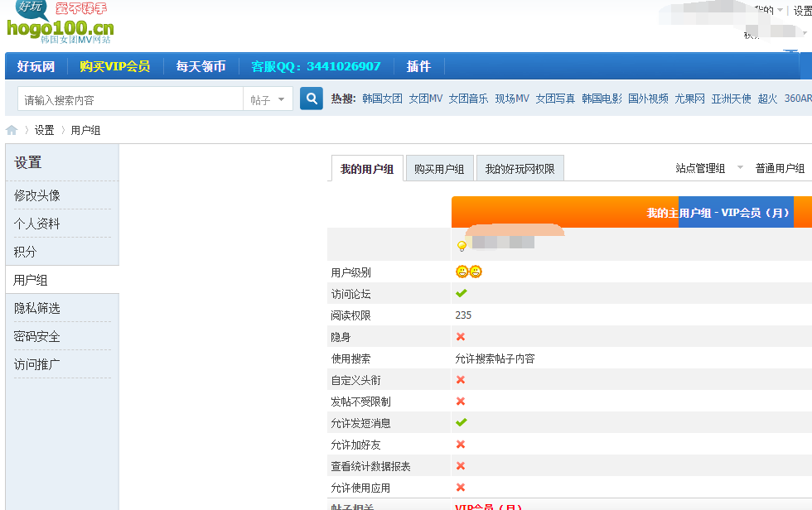
Task: Open 购买VIP会员 navigation item
Action: coord(115,66)
